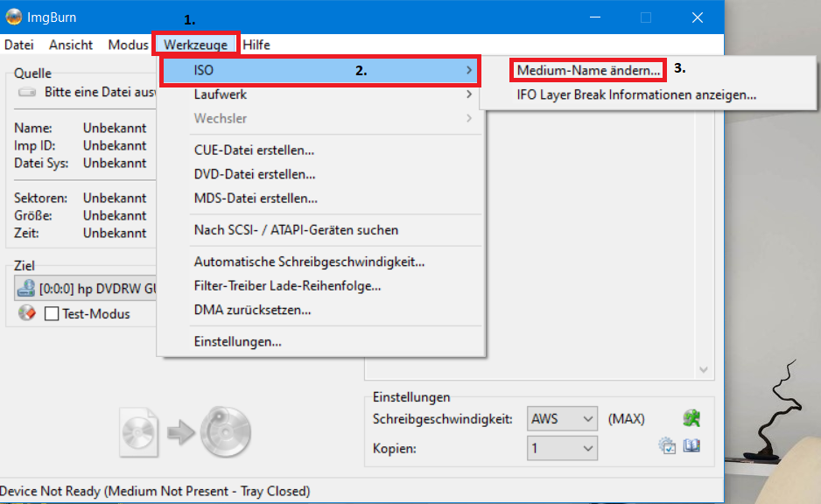The image size is (821, 504).
Task: Open the Hilfe menu
Action: coord(256,45)
